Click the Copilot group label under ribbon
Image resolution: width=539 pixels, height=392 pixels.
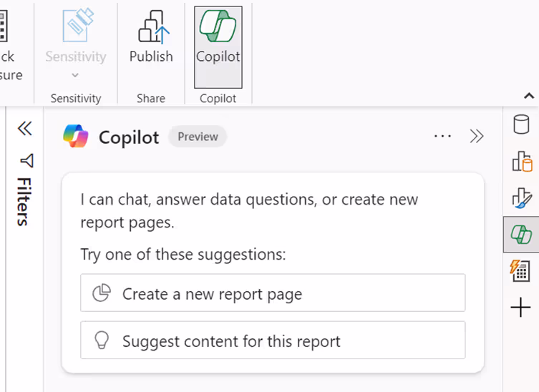tap(218, 99)
